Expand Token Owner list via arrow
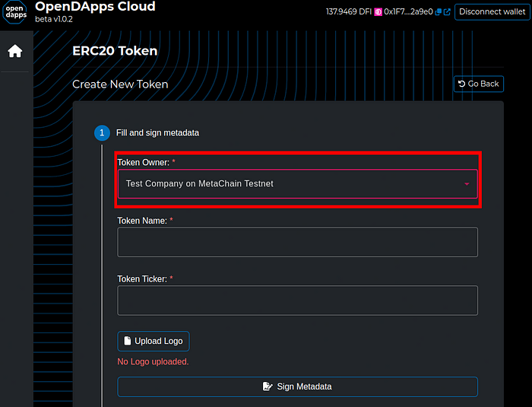 (x=467, y=184)
